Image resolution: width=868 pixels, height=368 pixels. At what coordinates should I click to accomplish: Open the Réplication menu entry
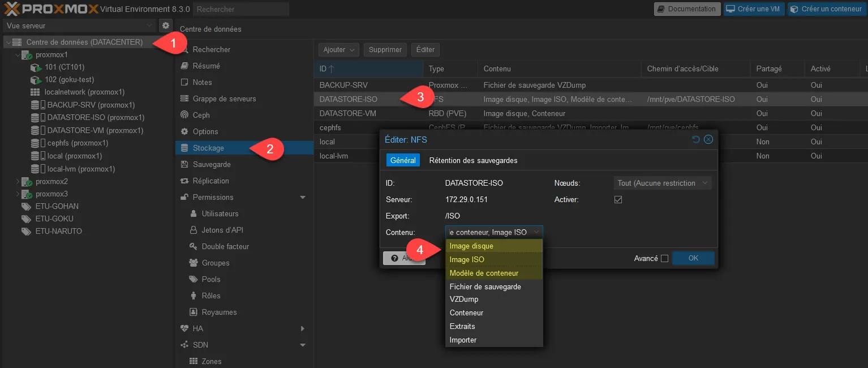tap(210, 181)
